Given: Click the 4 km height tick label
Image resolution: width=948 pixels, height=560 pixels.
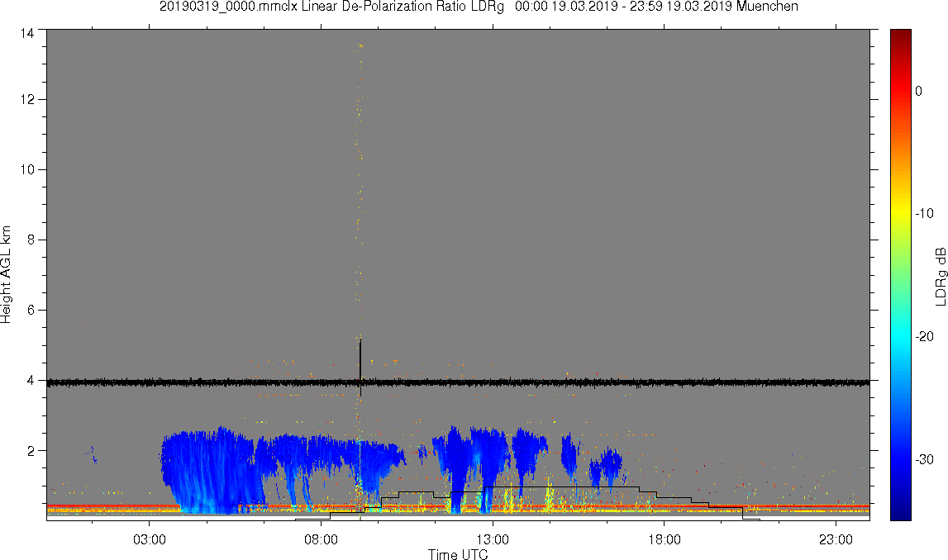Looking at the screenshot, I should (31, 381).
